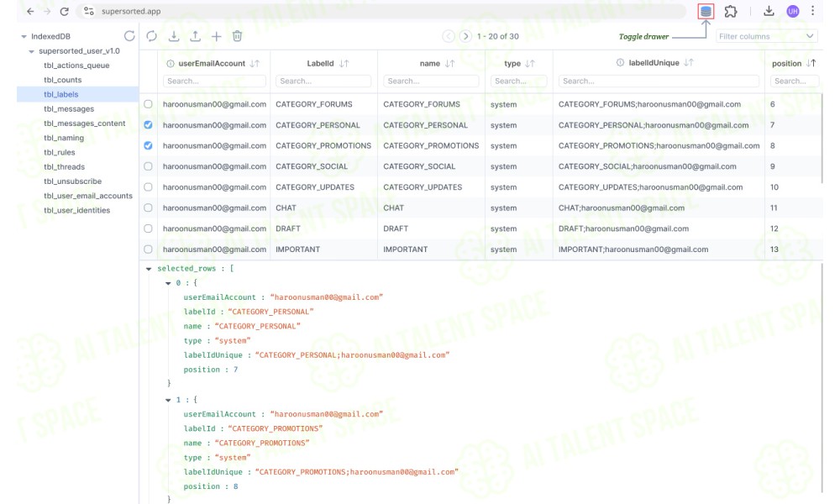
Task: Add a new row with plus icon
Action: (x=216, y=36)
